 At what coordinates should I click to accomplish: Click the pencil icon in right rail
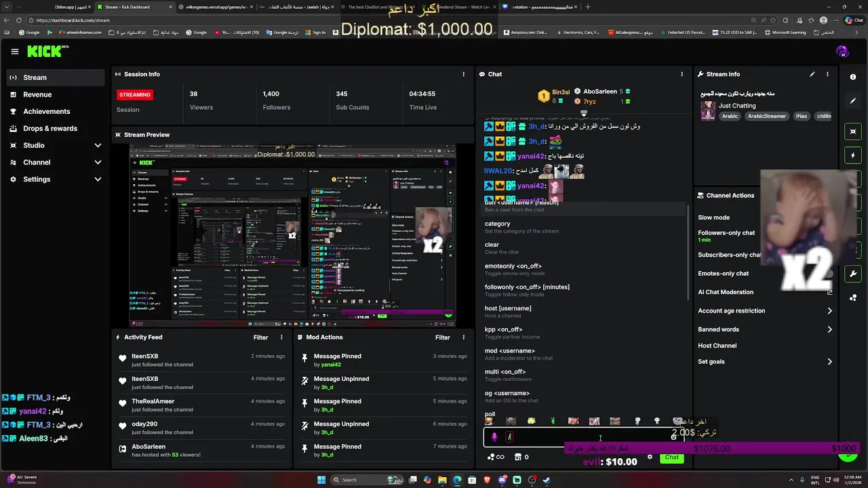point(853,101)
